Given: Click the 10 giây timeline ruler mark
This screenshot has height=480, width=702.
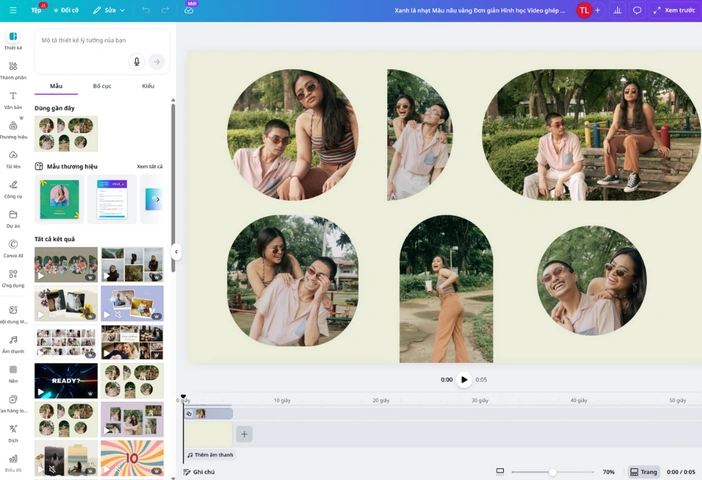Looking at the screenshot, I should coord(282,400).
